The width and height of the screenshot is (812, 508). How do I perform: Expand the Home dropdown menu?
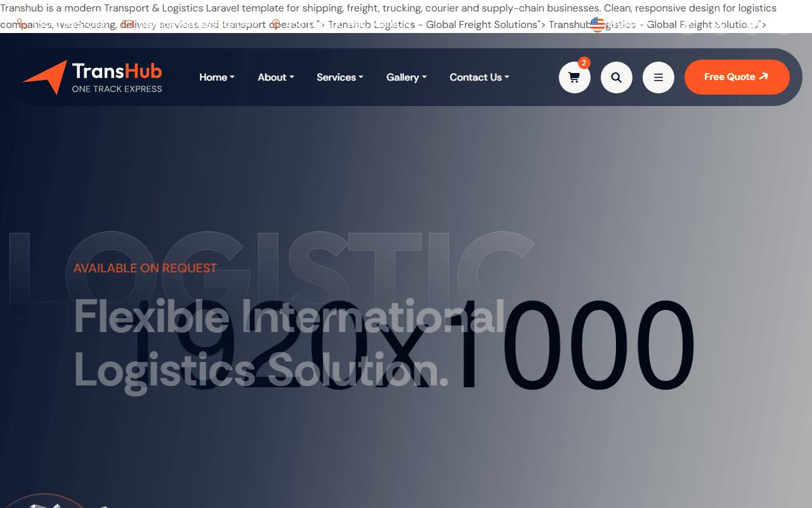click(217, 77)
